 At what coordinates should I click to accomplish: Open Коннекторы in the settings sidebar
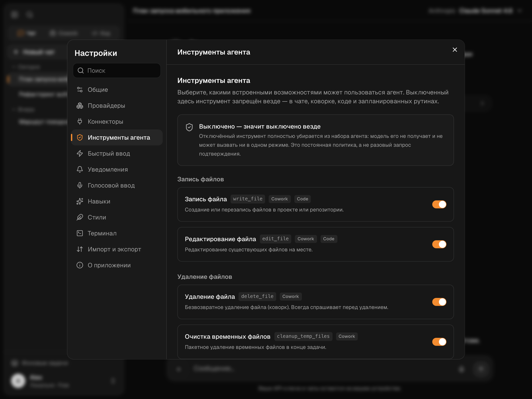point(117,121)
